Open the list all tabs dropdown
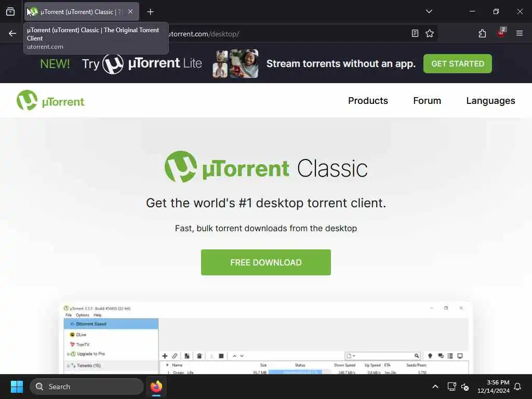Viewport: 532px width, 399px height. tap(429, 11)
